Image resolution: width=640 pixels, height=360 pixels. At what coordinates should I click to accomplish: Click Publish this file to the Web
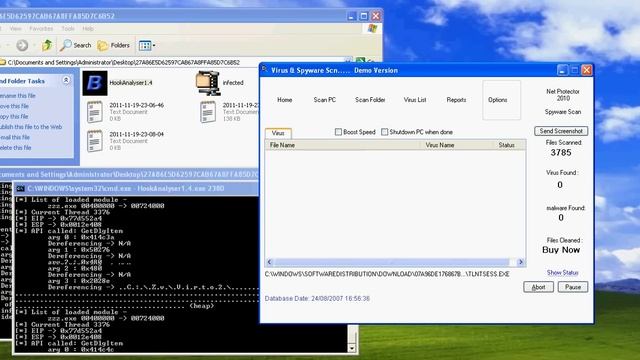[31, 127]
